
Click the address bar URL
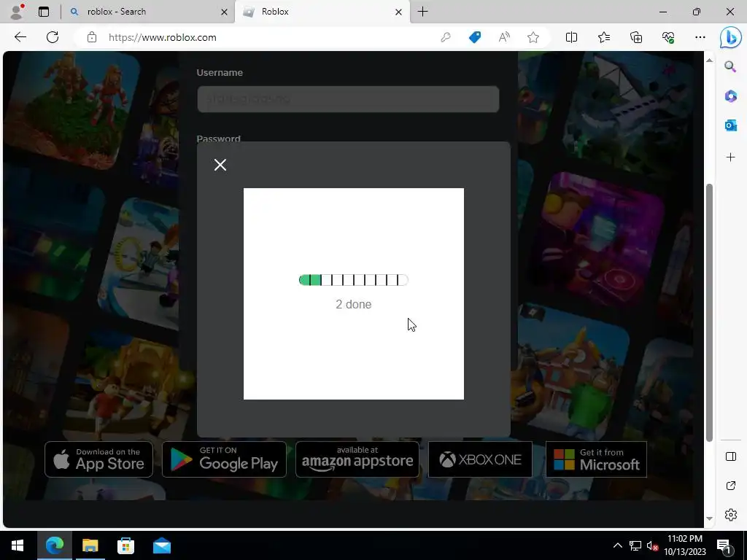tap(163, 37)
